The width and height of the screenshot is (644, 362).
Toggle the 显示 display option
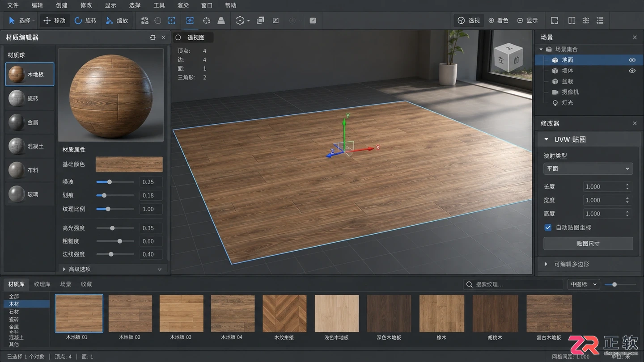(527, 21)
